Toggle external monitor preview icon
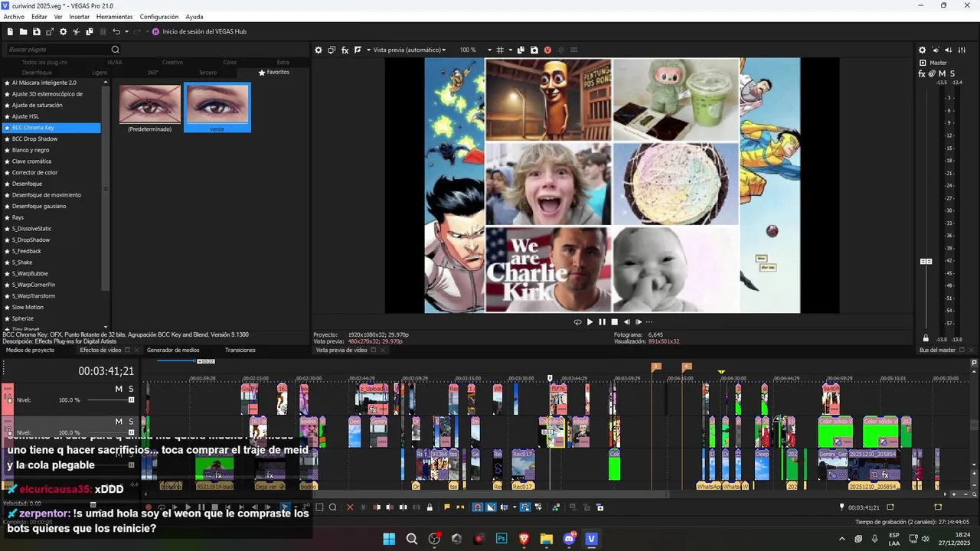This screenshot has height=551, width=980. 332,50
